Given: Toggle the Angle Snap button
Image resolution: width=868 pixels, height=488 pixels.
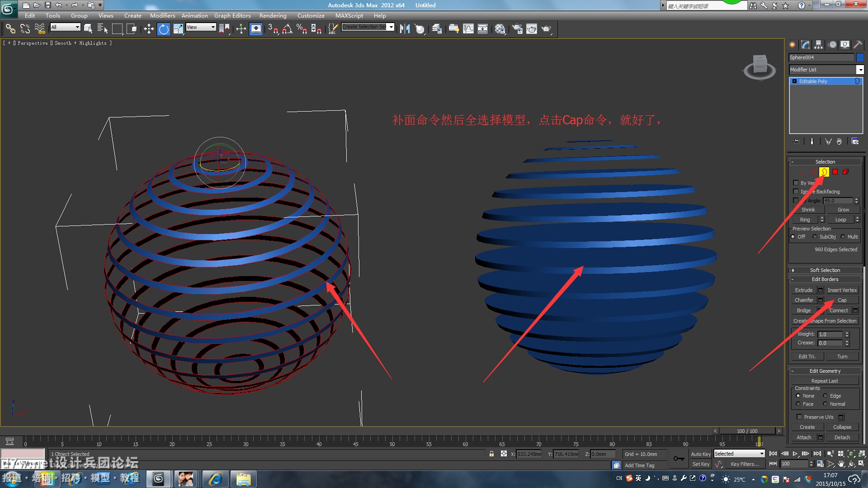Looking at the screenshot, I should click(x=287, y=29).
